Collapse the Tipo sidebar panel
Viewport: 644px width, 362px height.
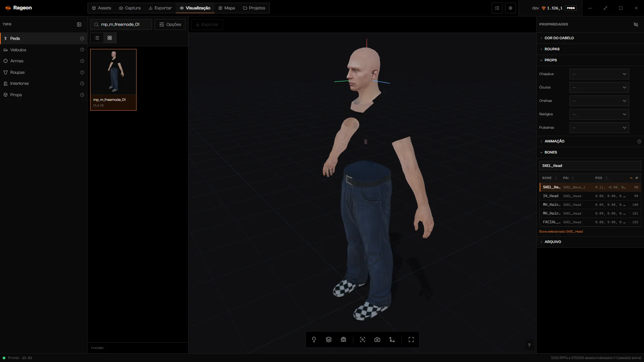point(79,24)
